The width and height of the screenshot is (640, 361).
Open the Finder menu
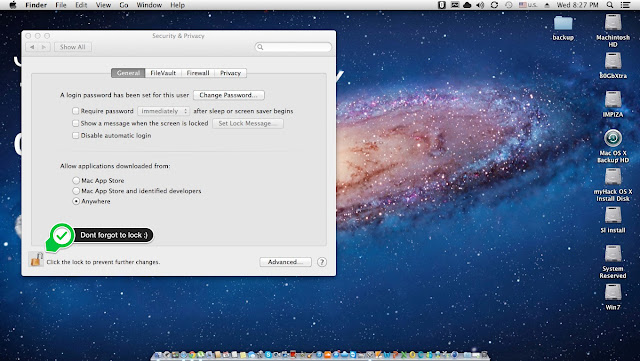(36, 5)
